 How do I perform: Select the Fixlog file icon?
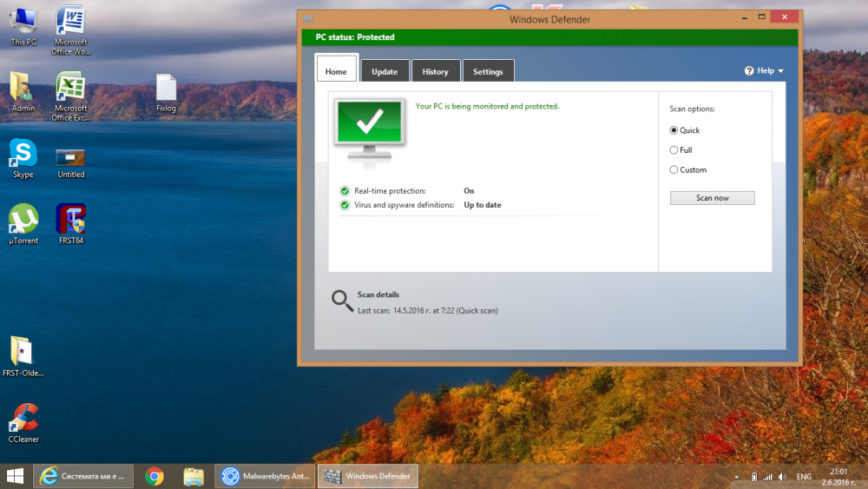[166, 93]
